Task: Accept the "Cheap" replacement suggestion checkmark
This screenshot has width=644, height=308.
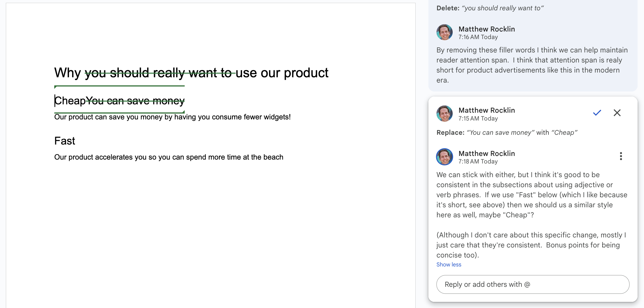Action: pos(597,113)
